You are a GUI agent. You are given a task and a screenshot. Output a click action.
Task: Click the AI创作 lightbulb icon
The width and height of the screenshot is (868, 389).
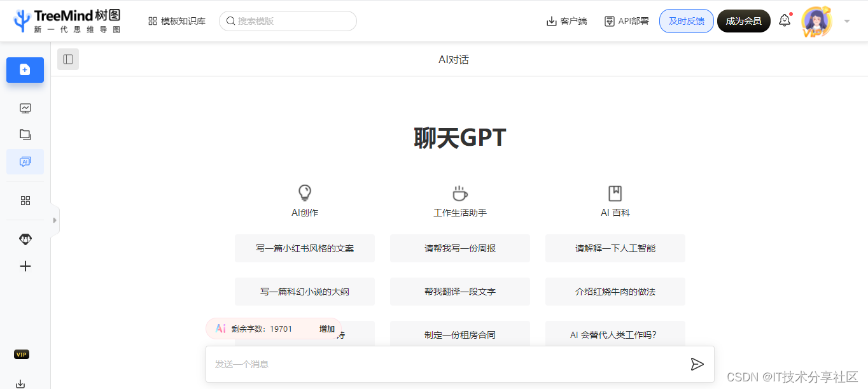[x=305, y=193]
